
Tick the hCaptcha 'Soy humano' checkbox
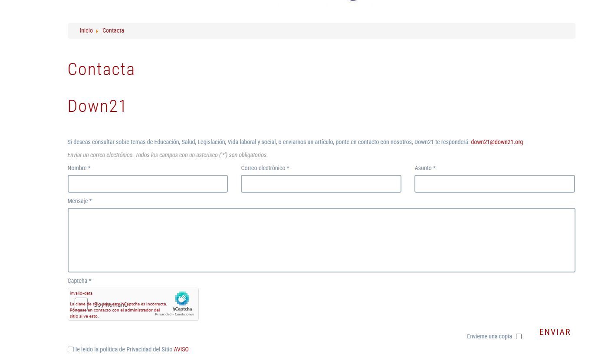coord(81,304)
